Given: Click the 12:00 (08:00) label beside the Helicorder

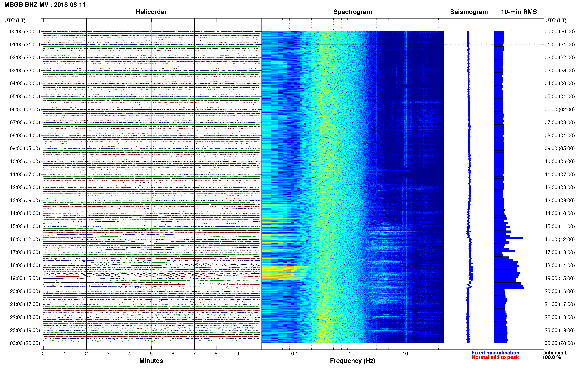Looking at the screenshot, I should tap(25, 187).
